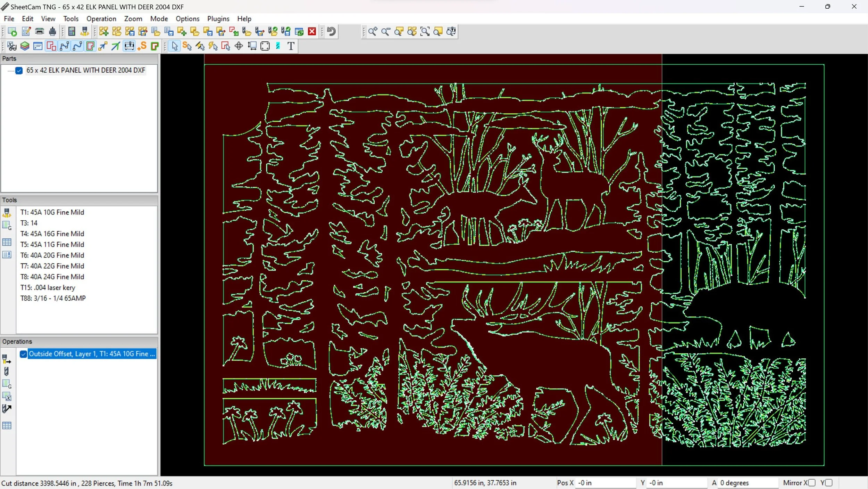This screenshot has width=868, height=489.
Task: Click the tool table grid icon in Tools panel
Action: [7, 242]
